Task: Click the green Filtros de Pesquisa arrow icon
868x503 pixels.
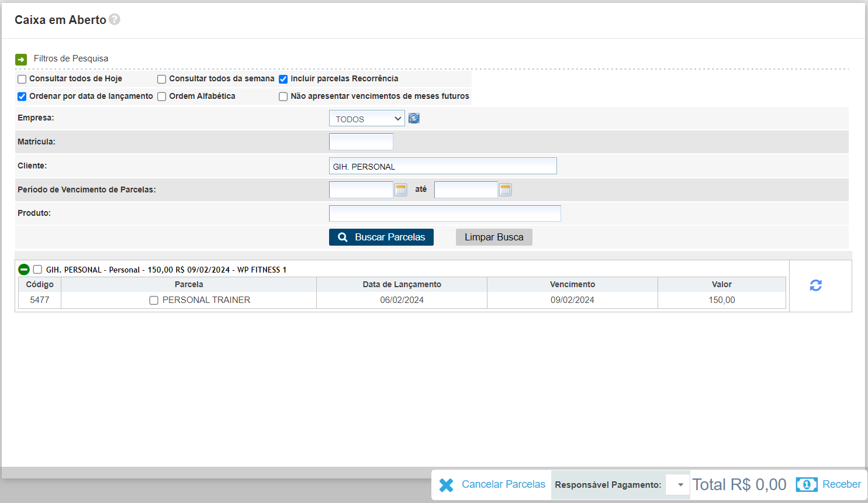Action: point(21,59)
